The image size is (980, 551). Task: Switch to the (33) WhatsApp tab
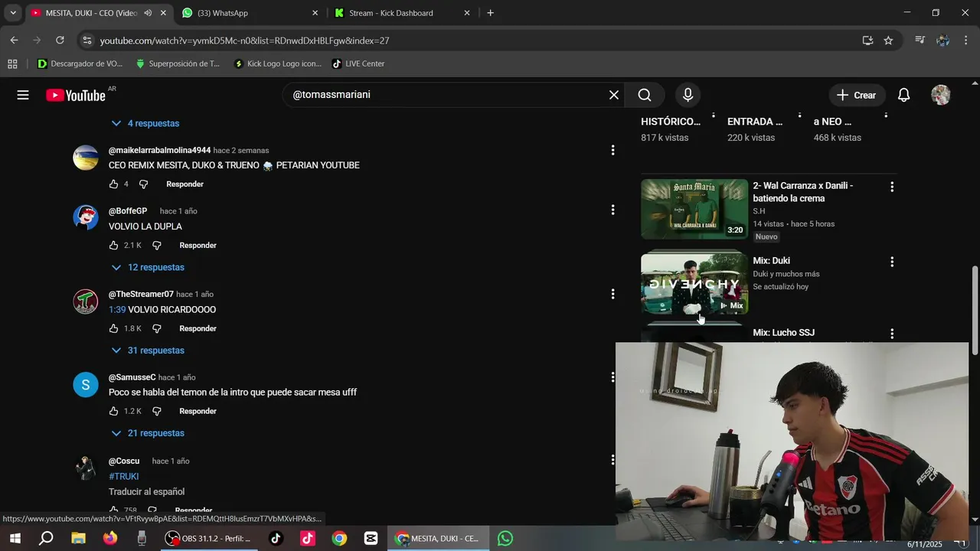[x=249, y=13]
